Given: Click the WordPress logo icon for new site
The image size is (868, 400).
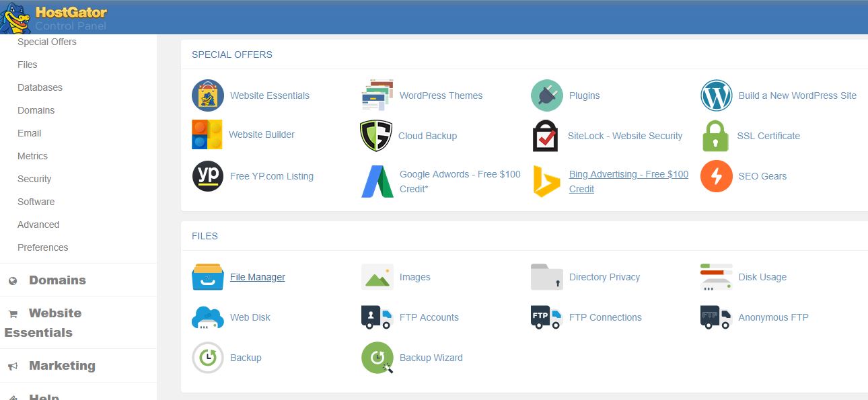Looking at the screenshot, I should [x=717, y=95].
